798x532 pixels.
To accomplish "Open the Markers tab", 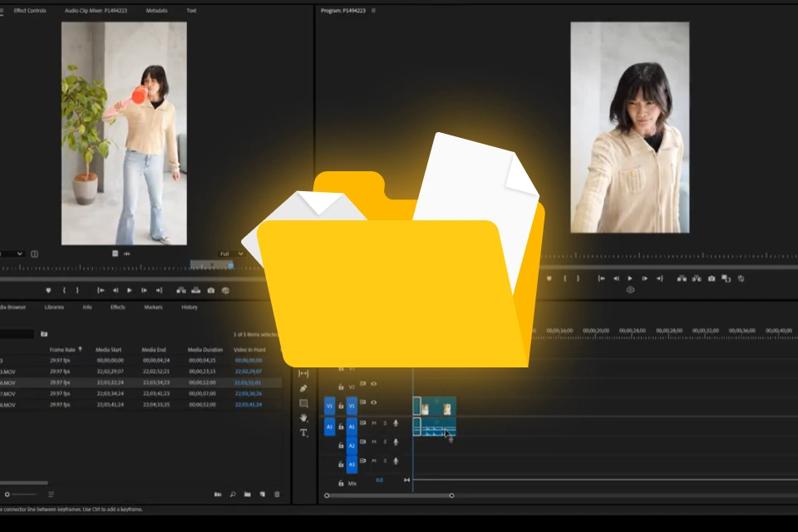I will pos(153,307).
